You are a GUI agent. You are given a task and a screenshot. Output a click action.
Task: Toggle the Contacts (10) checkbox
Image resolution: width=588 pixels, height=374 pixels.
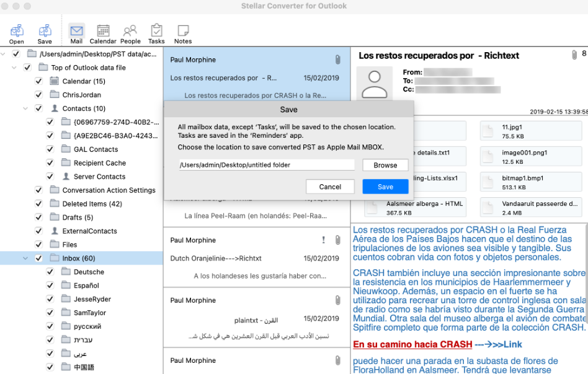click(x=38, y=109)
